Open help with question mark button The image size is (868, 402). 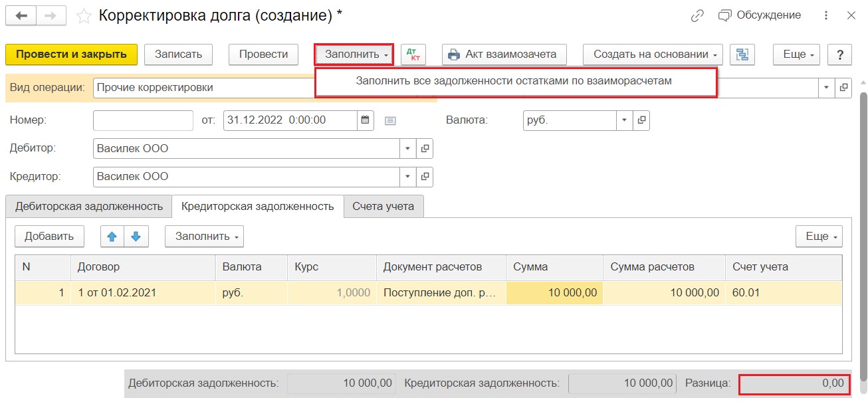(840, 54)
